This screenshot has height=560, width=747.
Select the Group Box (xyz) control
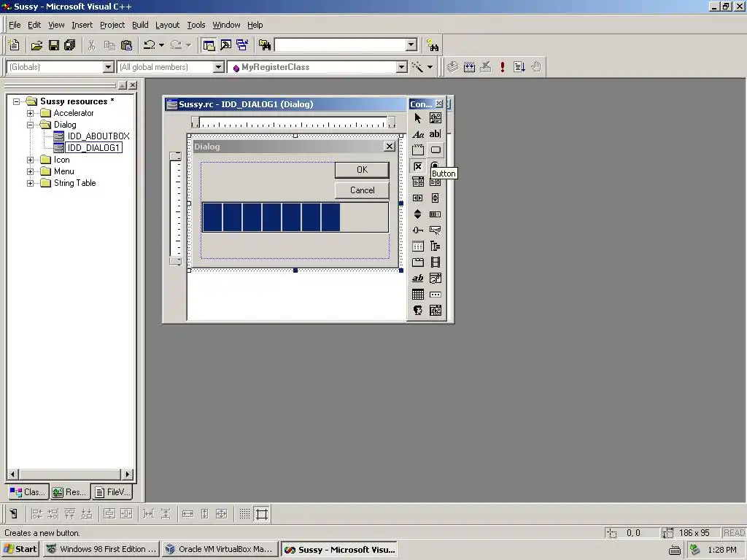(418, 150)
